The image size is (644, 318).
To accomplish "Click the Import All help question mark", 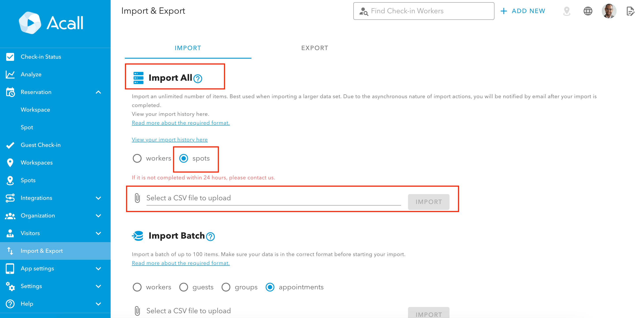I will tap(198, 79).
